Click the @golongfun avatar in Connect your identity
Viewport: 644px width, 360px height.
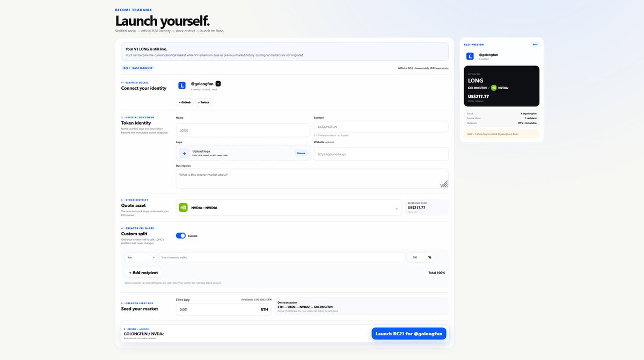[182, 85]
